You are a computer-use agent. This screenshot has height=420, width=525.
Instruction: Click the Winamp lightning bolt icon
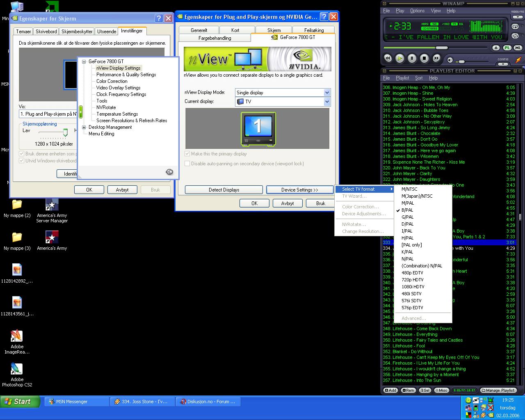pos(518,60)
